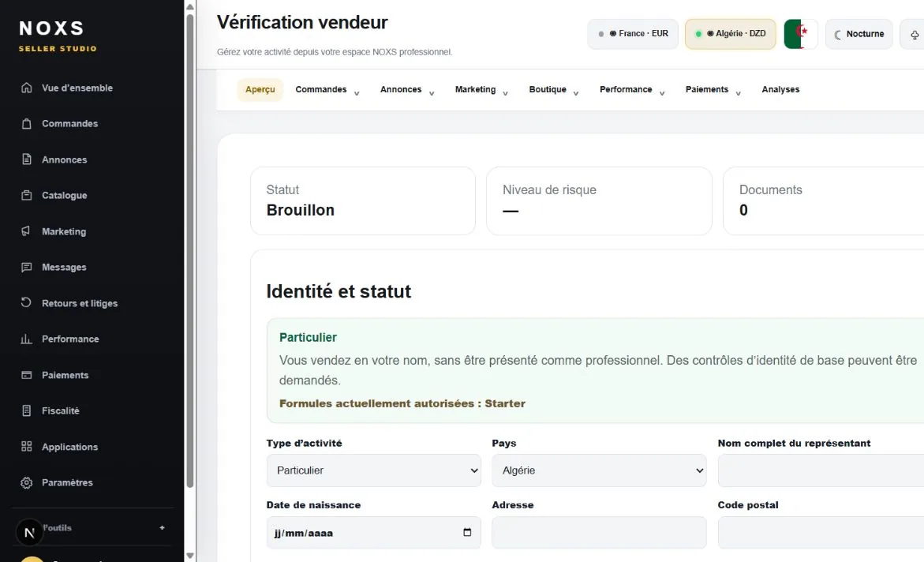The height and width of the screenshot is (562, 924).
Task: Click the Niveau de risque card
Action: 599,200
